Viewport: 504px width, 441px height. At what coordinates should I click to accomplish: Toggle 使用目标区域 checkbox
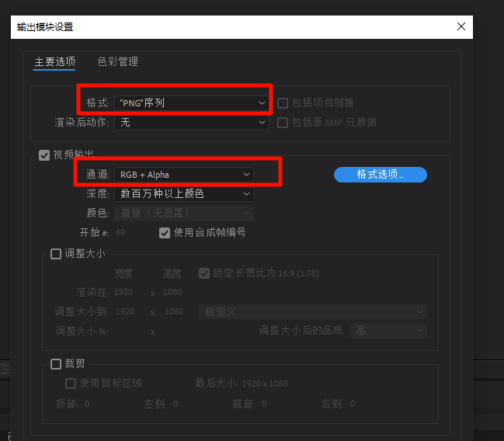(71, 384)
